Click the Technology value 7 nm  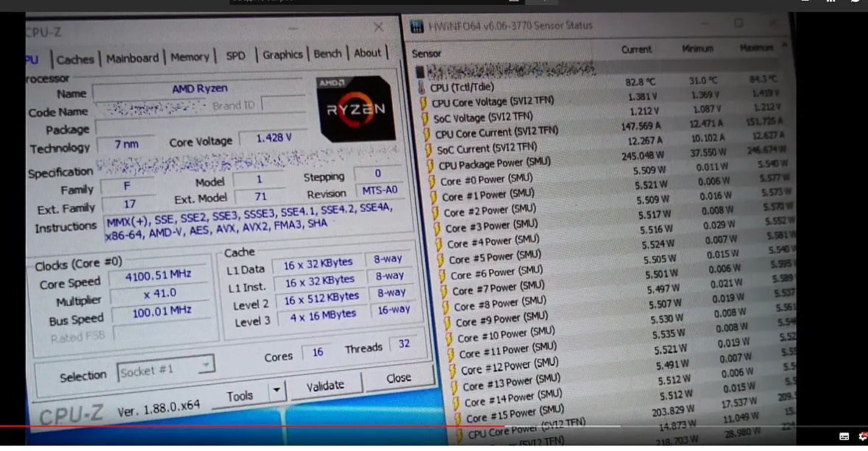[x=127, y=144]
